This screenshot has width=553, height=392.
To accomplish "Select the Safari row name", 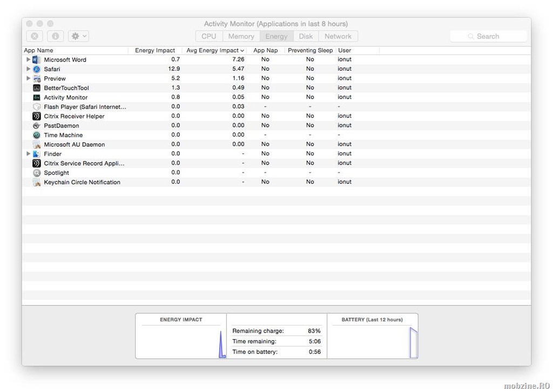I will (x=52, y=69).
